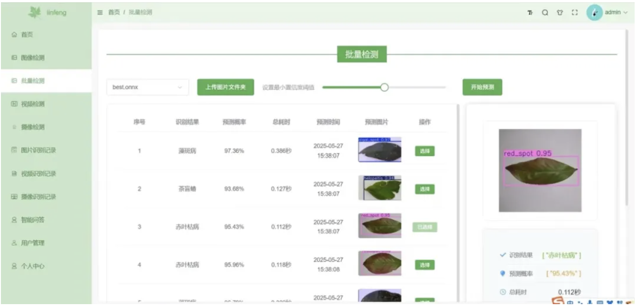
Task: Open the font size setting icon
Action: 530,13
